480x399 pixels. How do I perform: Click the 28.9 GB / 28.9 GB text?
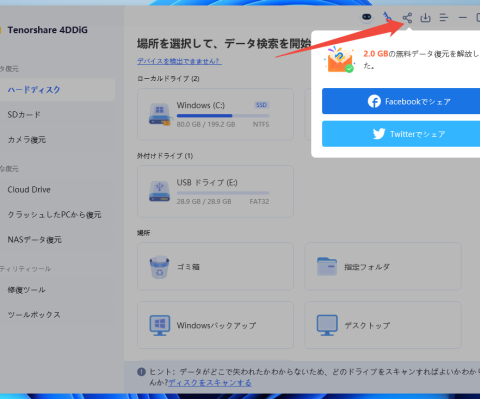(x=204, y=202)
